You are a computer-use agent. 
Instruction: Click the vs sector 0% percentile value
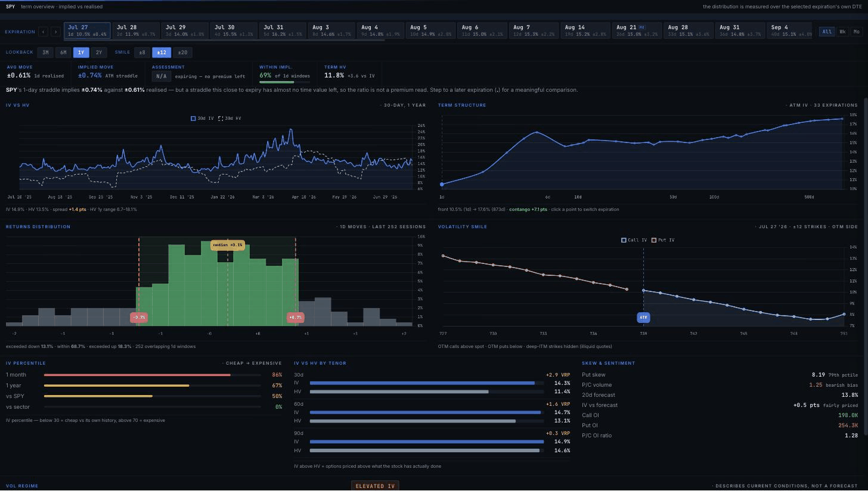pyautogui.click(x=278, y=407)
